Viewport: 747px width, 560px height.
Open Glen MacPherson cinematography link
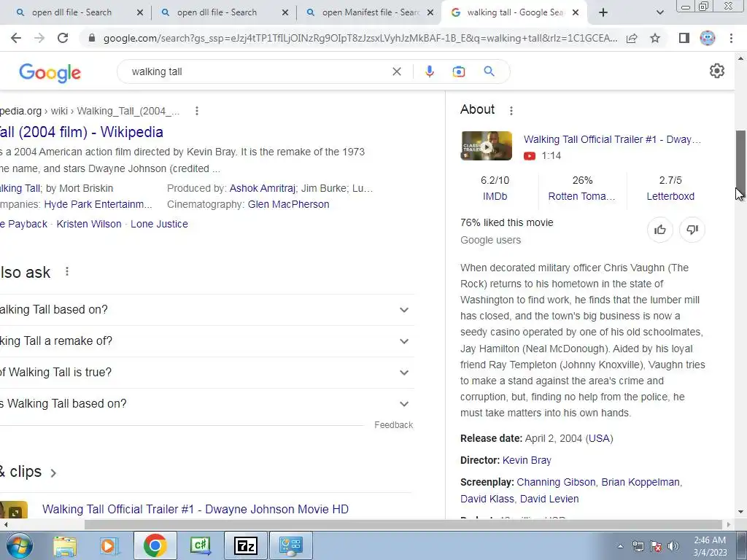click(288, 204)
